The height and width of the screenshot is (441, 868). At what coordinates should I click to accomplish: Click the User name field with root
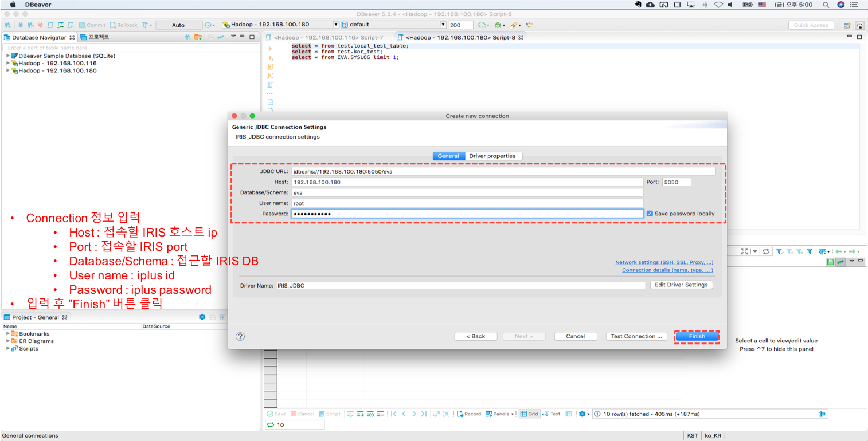click(x=467, y=203)
